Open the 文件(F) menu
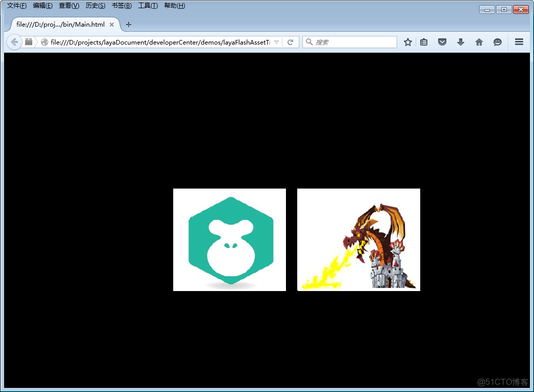Screen dimensions: 534x392 point(17,6)
